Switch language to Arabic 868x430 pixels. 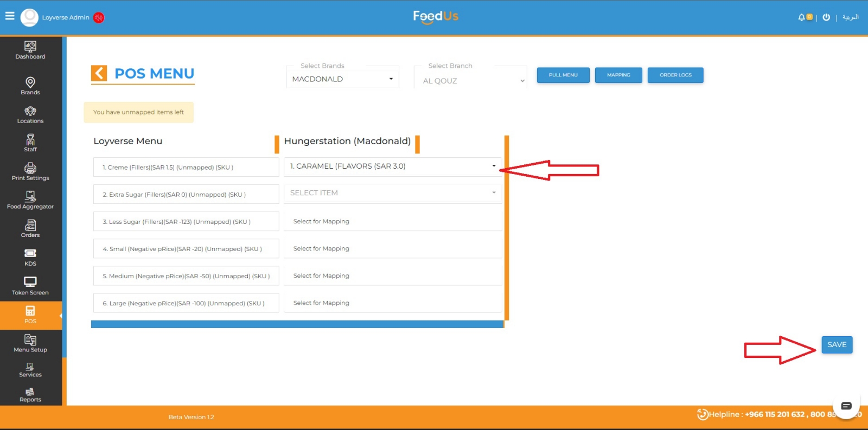[x=850, y=17]
